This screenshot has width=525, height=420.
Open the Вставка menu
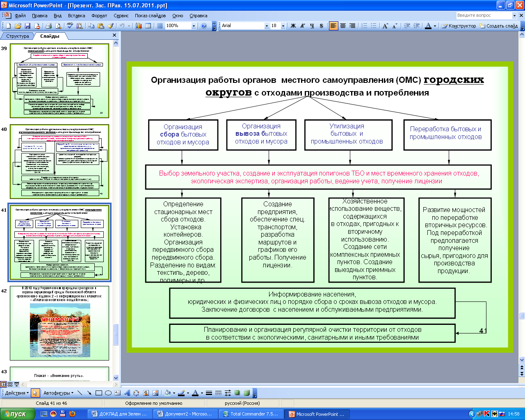[77, 16]
